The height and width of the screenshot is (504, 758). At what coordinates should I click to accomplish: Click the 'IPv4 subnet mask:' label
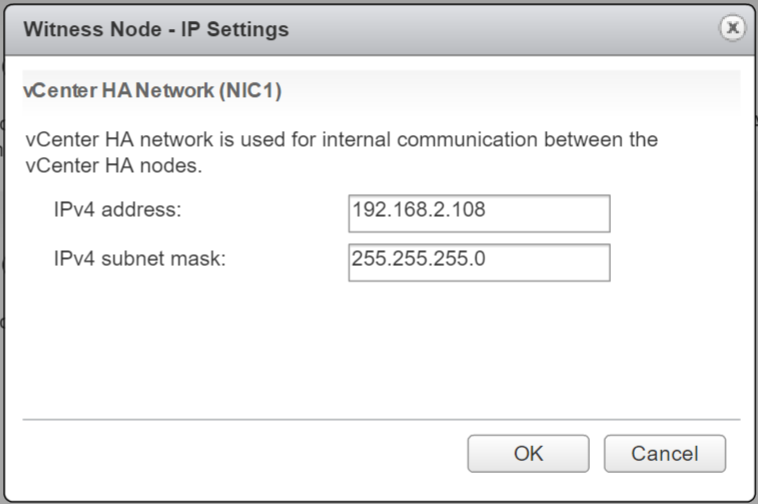[x=140, y=259]
